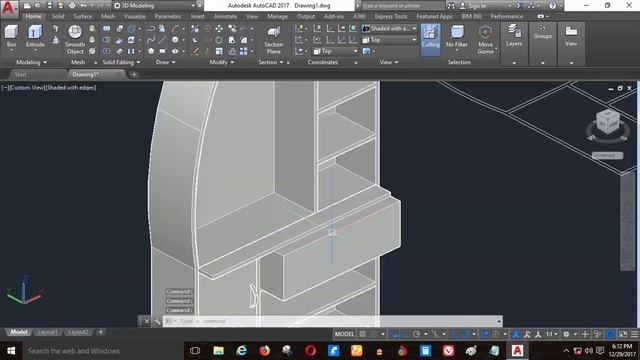
Task: Expand the Section panel
Action: click(271, 62)
